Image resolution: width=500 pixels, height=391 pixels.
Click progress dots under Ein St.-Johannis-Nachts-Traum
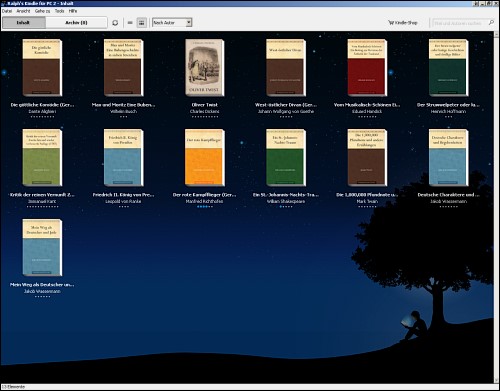(286, 207)
